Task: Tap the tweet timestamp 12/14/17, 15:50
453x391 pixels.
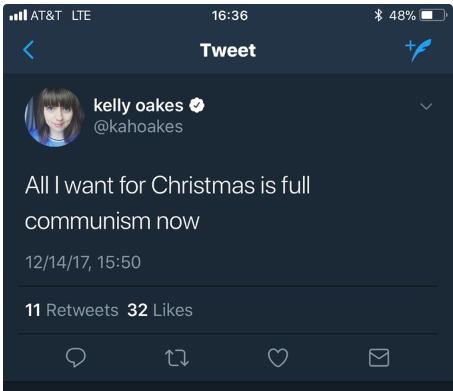Action: pos(83,262)
